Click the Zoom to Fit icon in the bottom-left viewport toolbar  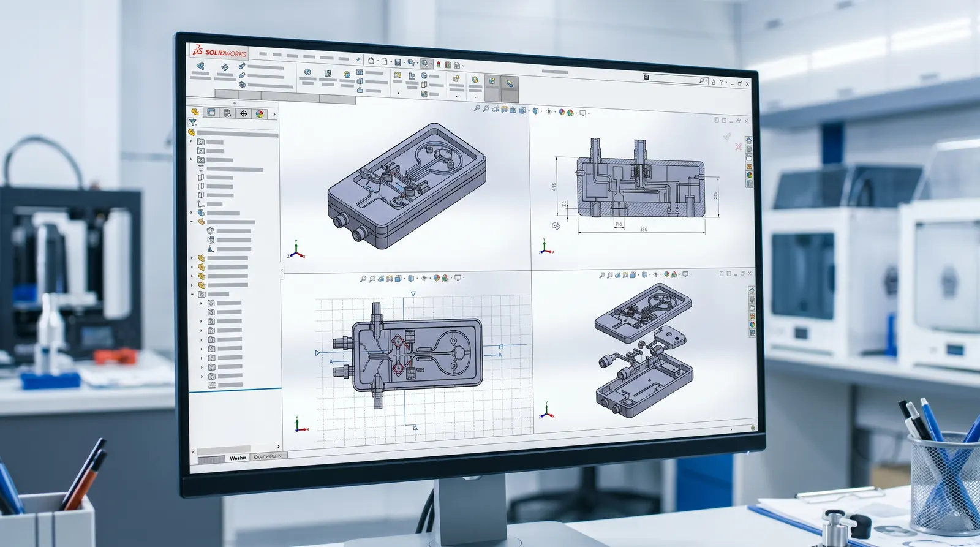(x=363, y=279)
